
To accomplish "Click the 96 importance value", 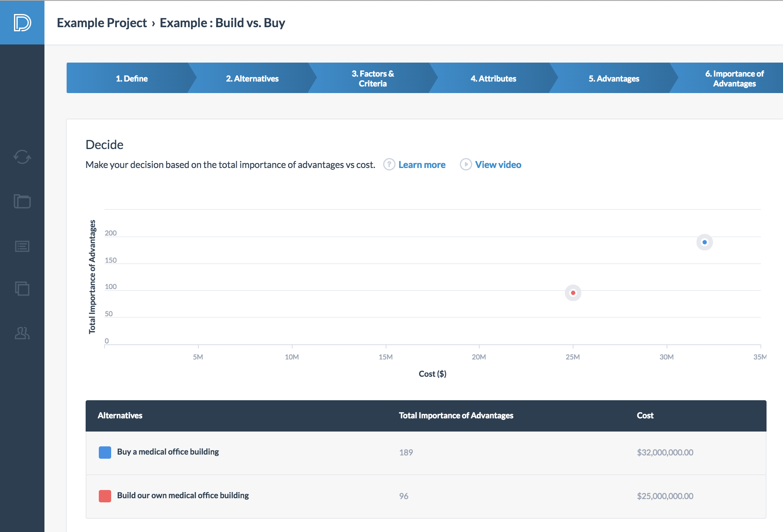I will pyautogui.click(x=403, y=496).
